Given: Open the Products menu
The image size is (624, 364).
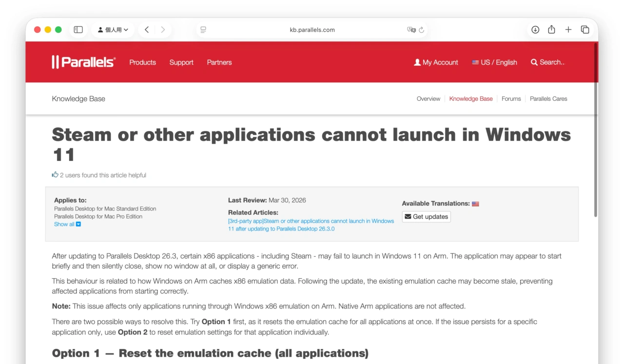Looking at the screenshot, I should tap(142, 62).
